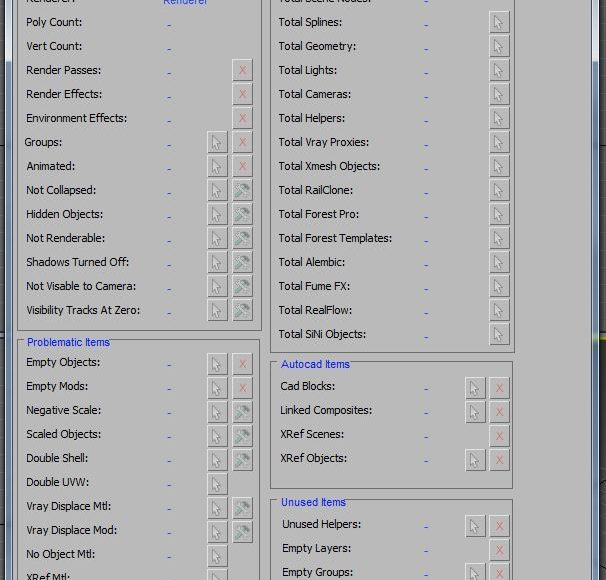The image size is (606, 580).
Task: Select Hidden Objects with the cursor icon
Action: point(217,214)
